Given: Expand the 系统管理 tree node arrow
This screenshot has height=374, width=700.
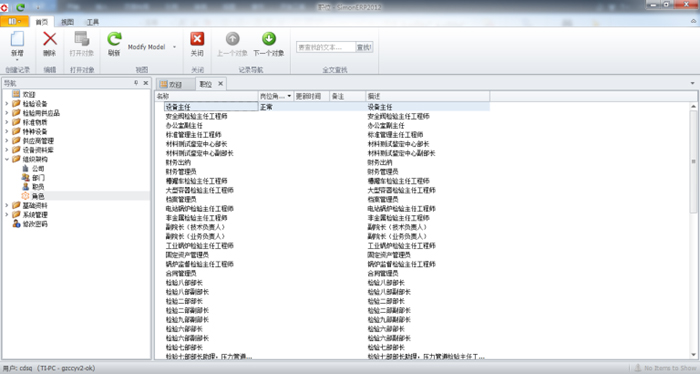Looking at the screenshot, I should pos(7,215).
